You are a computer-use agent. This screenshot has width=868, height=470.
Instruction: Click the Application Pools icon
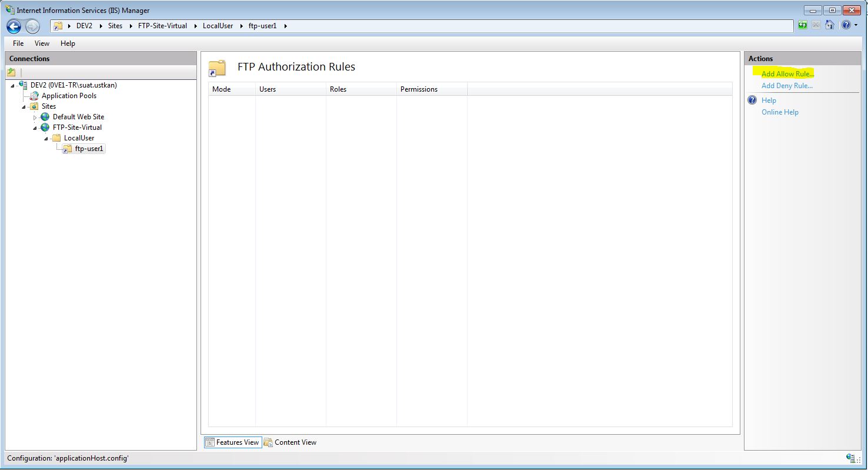coord(35,96)
